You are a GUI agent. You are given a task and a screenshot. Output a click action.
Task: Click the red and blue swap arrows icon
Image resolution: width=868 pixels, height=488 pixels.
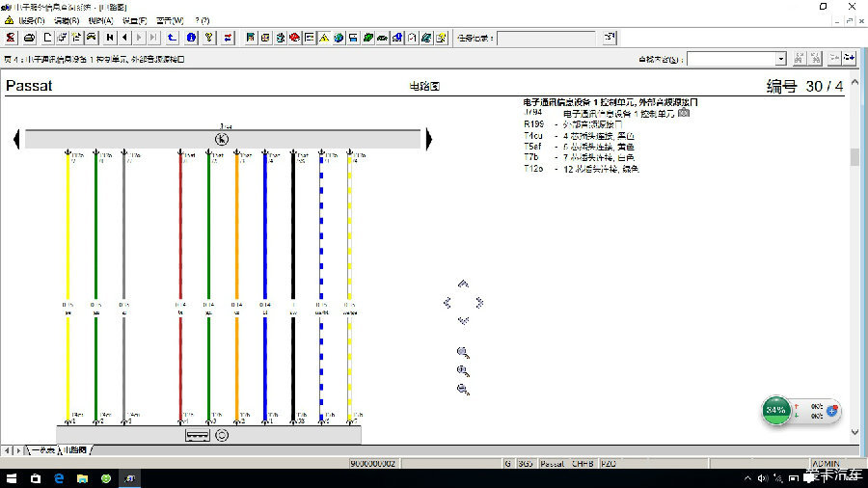[228, 38]
